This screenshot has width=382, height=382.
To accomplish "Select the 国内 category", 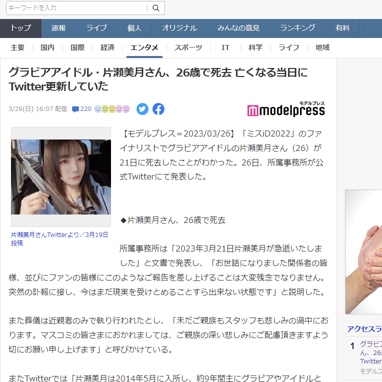I will click(x=47, y=48).
